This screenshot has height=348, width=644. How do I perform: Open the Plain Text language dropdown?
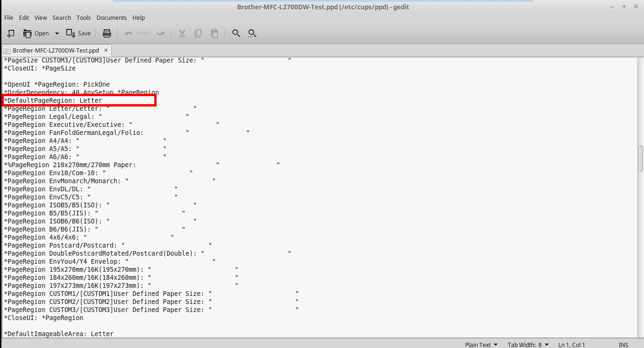[481, 345]
